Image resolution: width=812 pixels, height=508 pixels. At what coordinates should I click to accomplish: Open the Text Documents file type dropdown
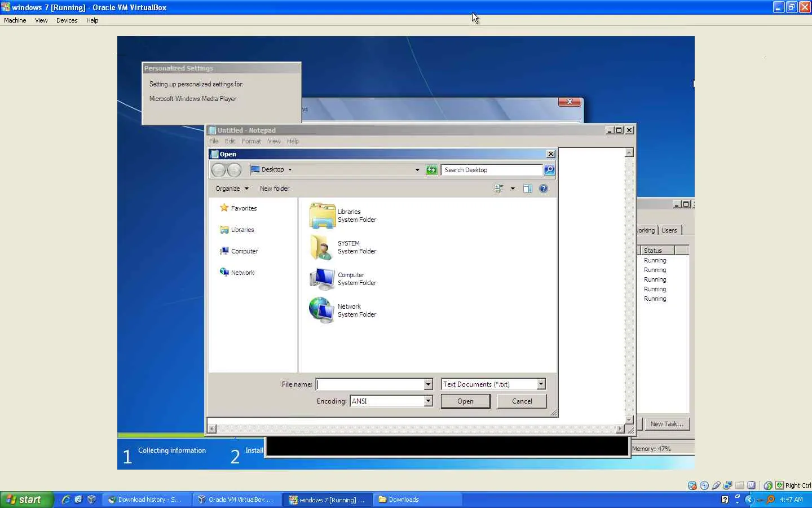(541, 384)
